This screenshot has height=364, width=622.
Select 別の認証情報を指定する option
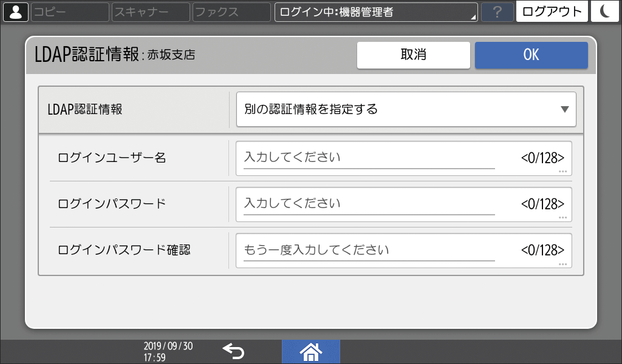(x=406, y=109)
